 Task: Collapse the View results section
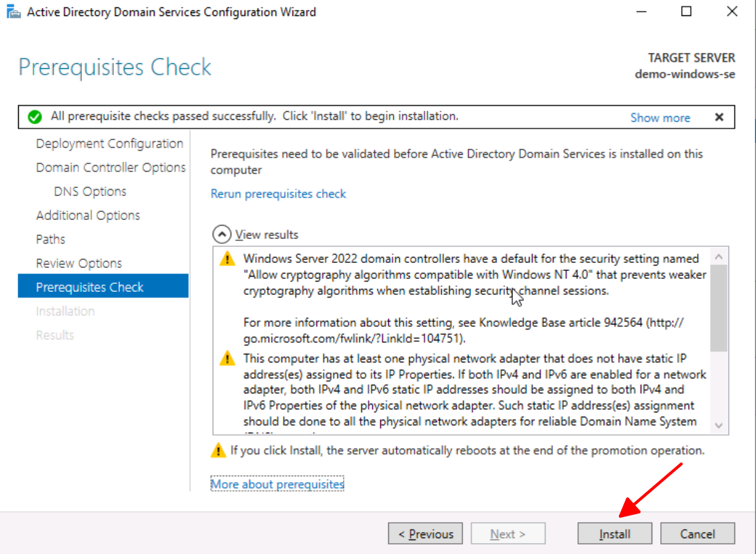(220, 235)
